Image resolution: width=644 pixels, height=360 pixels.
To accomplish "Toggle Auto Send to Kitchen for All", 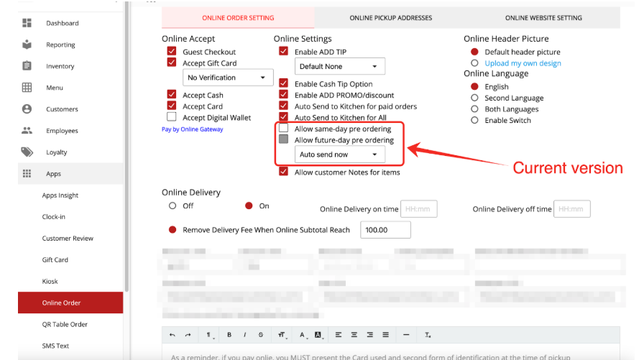I will tap(283, 116).
